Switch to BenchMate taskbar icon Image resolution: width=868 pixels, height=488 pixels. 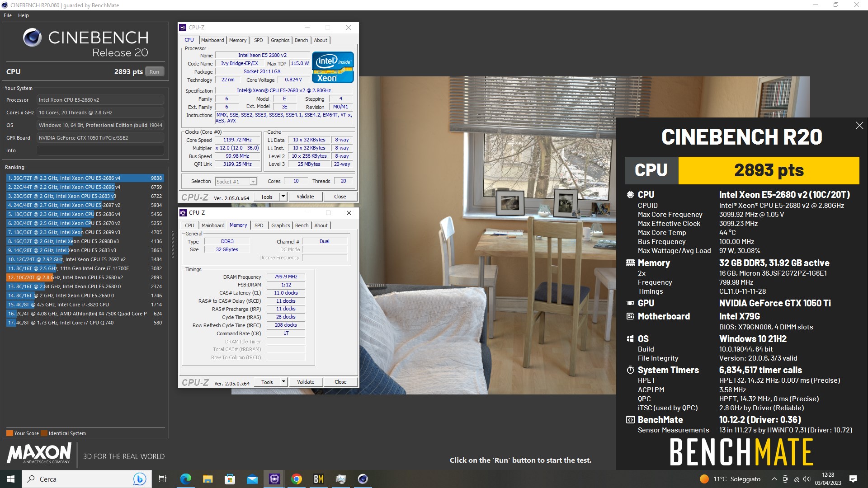point(318,479)
